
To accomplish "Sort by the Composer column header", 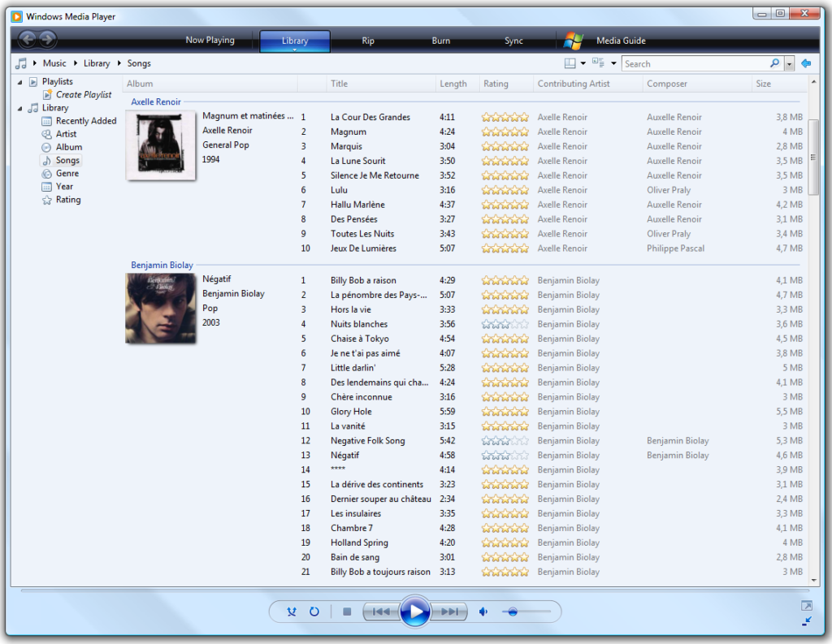I will pyautogui.click(x=696, y=84).
